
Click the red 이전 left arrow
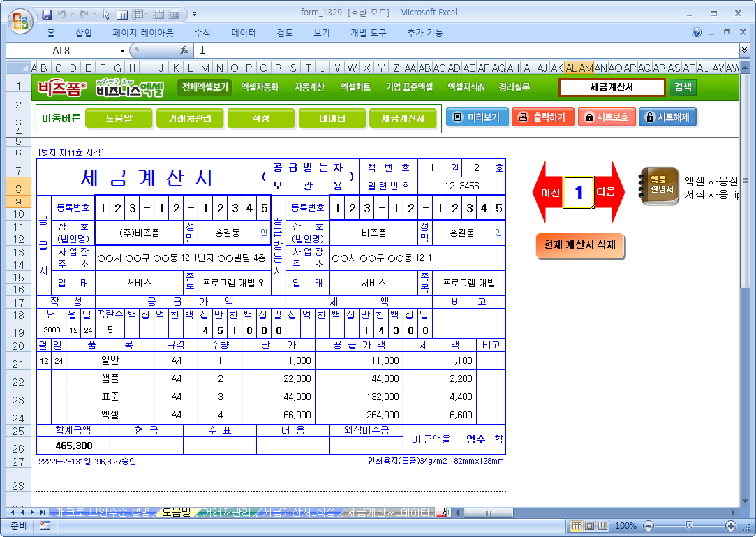point(547,192)
